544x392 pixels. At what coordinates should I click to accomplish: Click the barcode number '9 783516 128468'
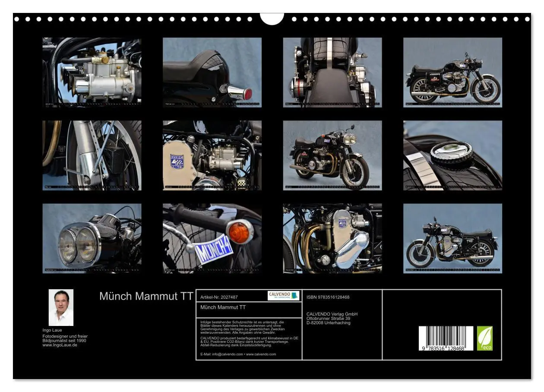443,348
